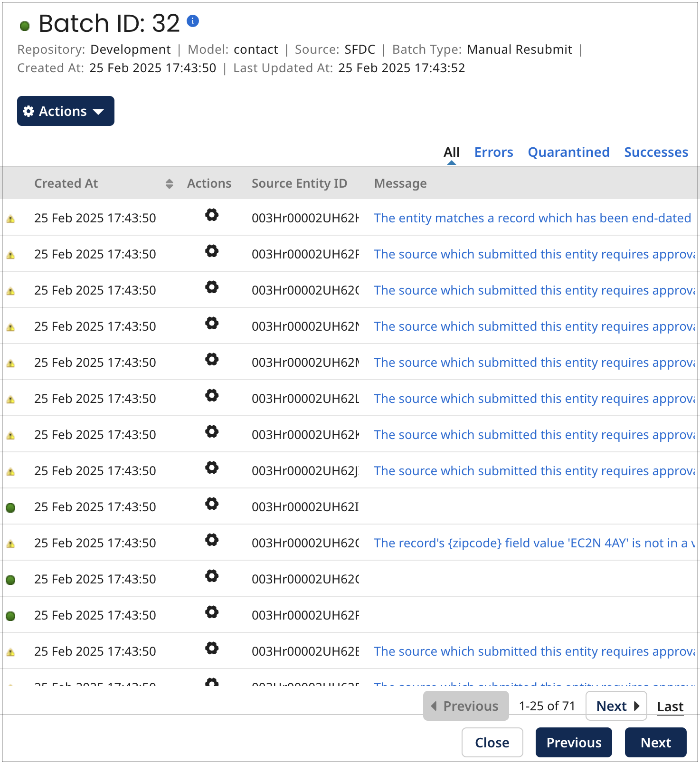Click the green status dot before Batch ID title
The width and height of the screenshot is (700, 764).
click(x=25, y=26)
